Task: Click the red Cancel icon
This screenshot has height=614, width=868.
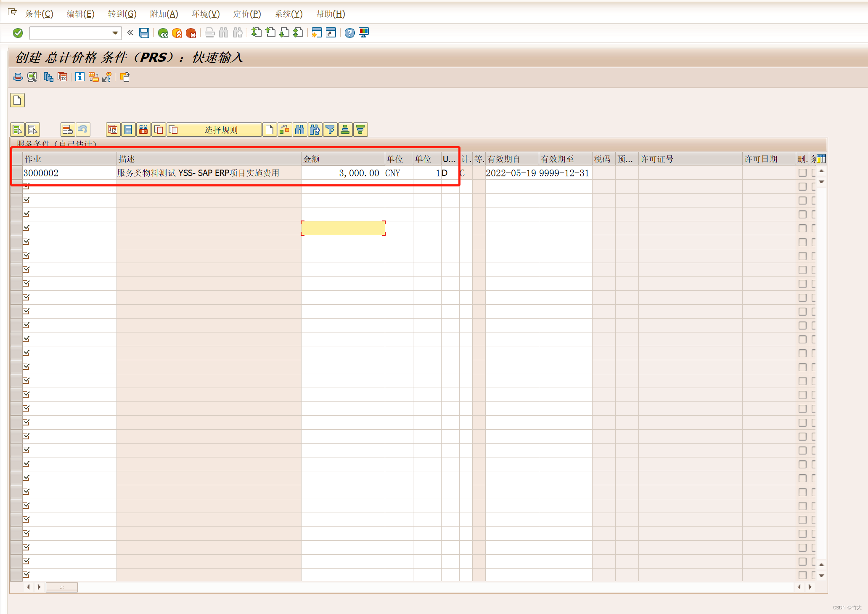Action: 191,33
